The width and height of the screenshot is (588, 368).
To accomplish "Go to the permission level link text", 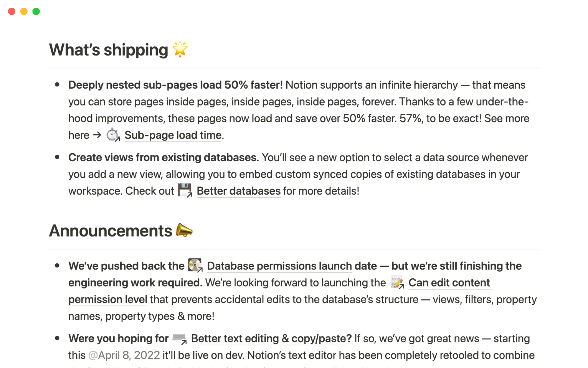I will tap(107, 300).
